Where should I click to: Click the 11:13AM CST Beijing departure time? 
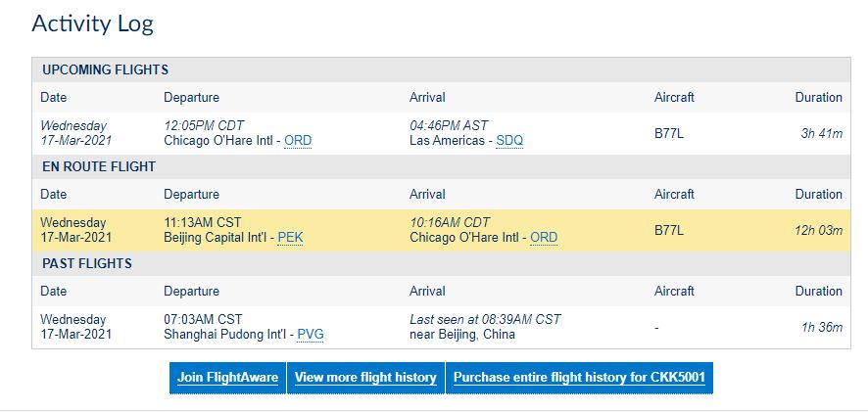[x=203, y=223]
